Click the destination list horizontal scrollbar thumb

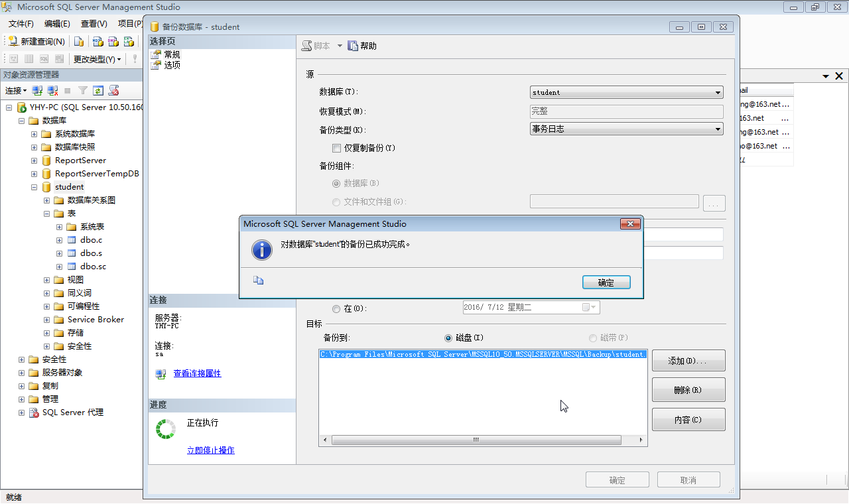(x=476, y=440)
